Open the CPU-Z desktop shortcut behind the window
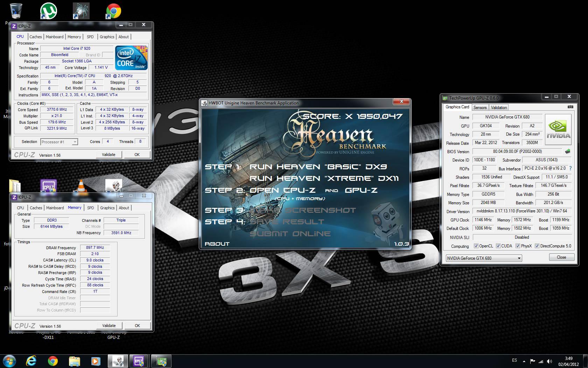Image resolution: width=588 pixels, height=368 pixels. click(x=49, y=186)
